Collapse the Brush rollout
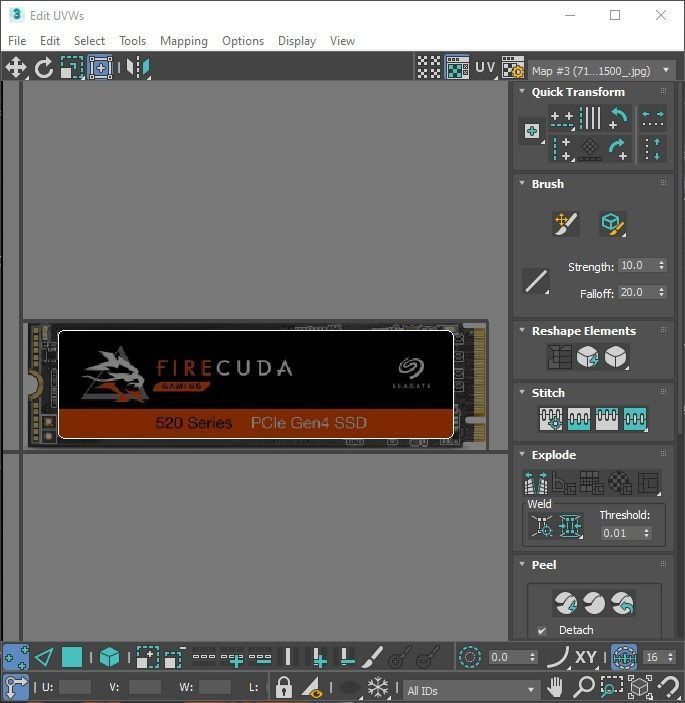685x703 pixels. tap(522, 183)
